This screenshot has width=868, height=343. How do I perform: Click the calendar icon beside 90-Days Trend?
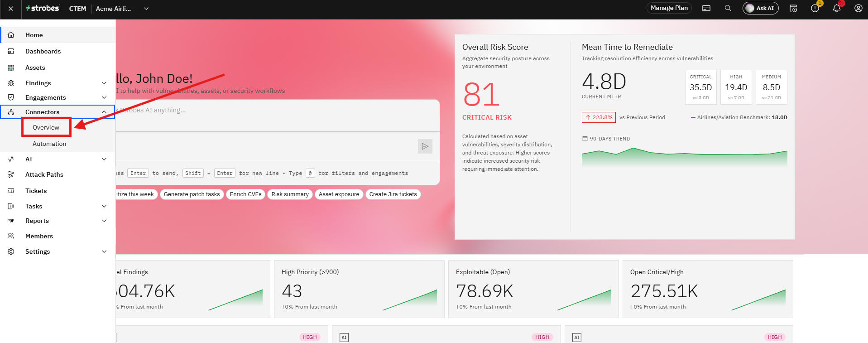pyautogui.click(x=585, y=139)
